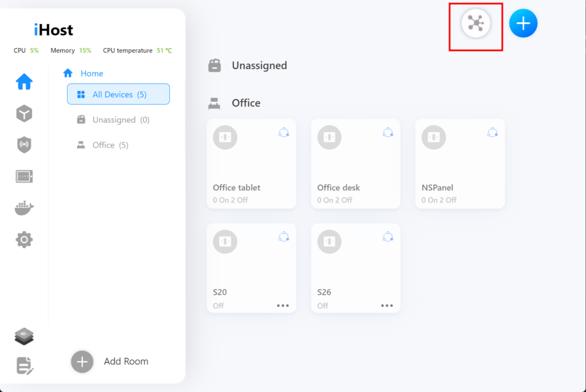Toggle the share status icon on Office tablet
Screen dimensions: 586x392
click(283, 133)
